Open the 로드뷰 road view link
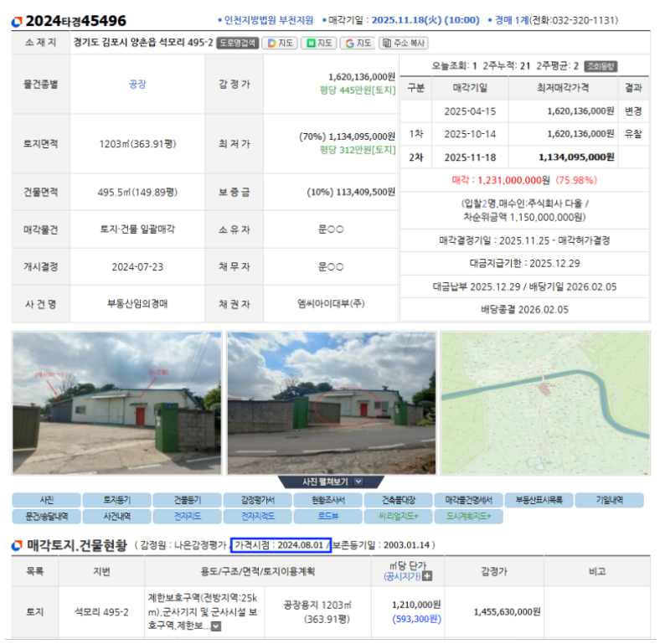This screenshot has width=665, height=644. point(327,517)
